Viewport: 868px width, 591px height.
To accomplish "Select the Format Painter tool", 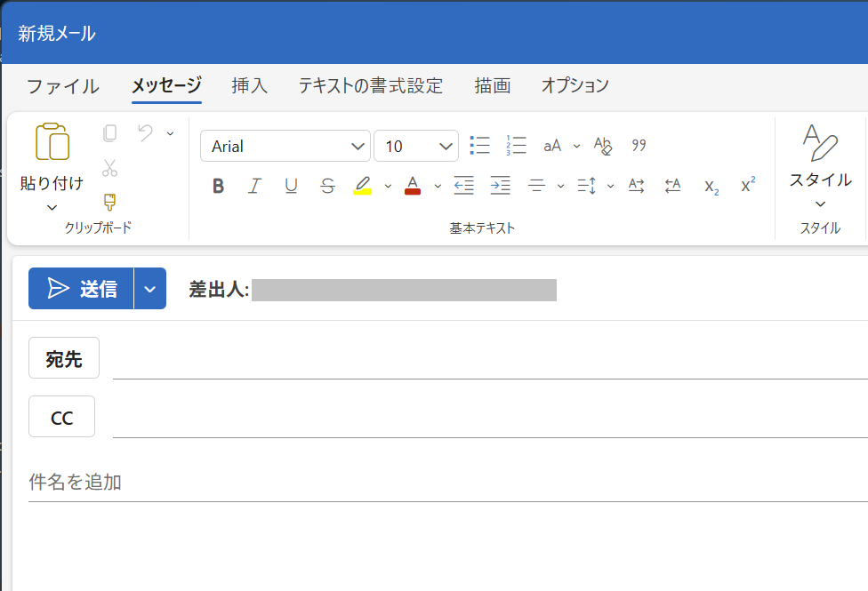I will pyautogui.click(x=108, y=203).
